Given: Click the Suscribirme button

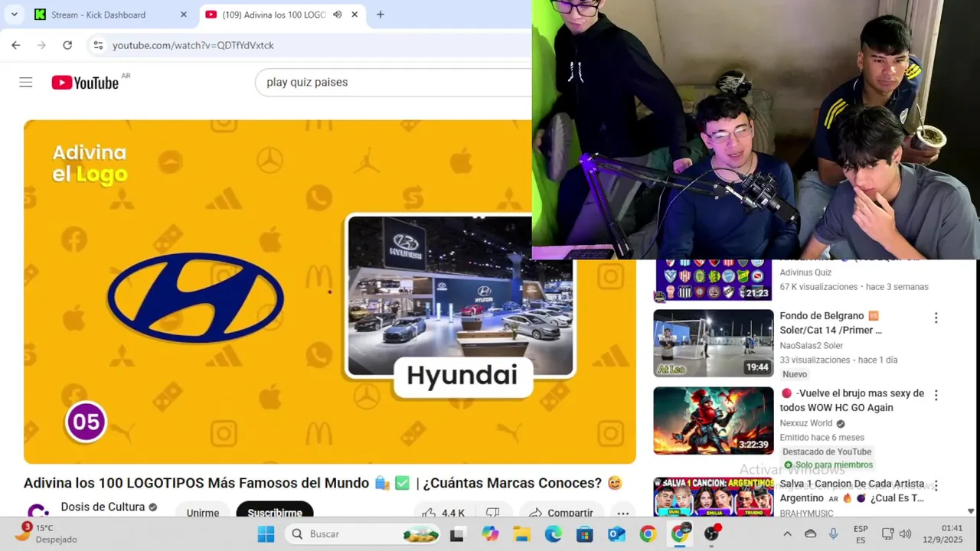Looking at the screenshot, I should 275,512.
